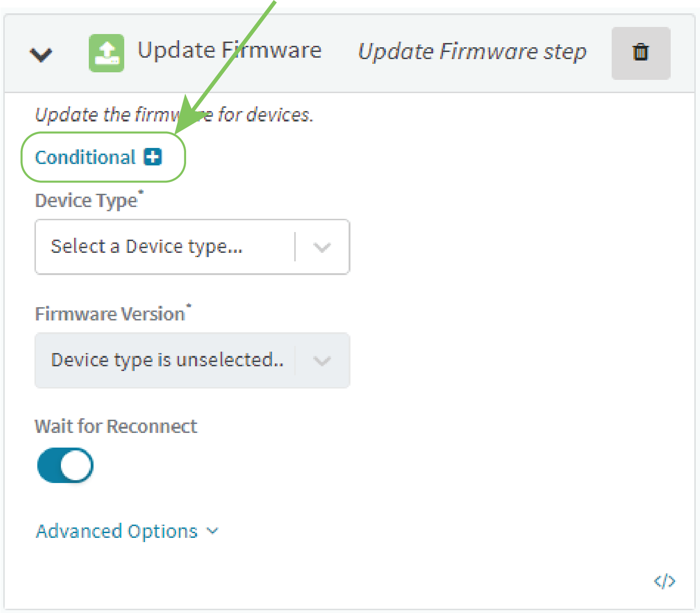Expand Advanced Options
This screenshot has height=613, width=700.
pos(117,531)
